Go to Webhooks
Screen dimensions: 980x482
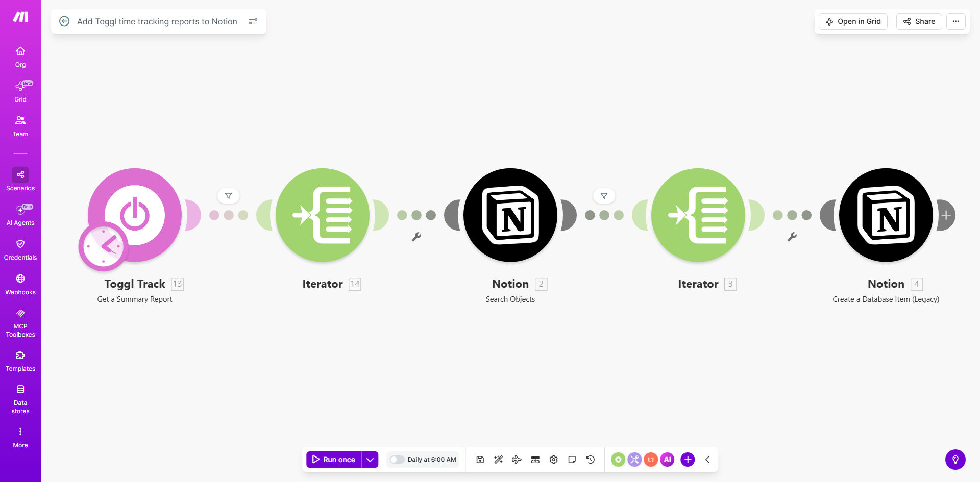click(20, 284)
